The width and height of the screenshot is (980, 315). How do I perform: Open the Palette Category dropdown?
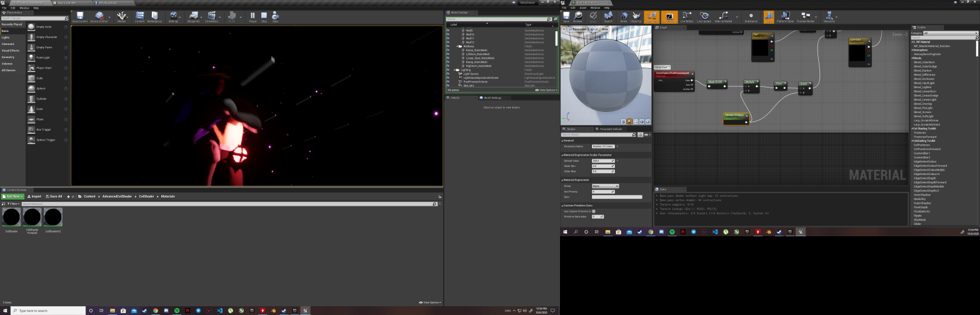949,33
